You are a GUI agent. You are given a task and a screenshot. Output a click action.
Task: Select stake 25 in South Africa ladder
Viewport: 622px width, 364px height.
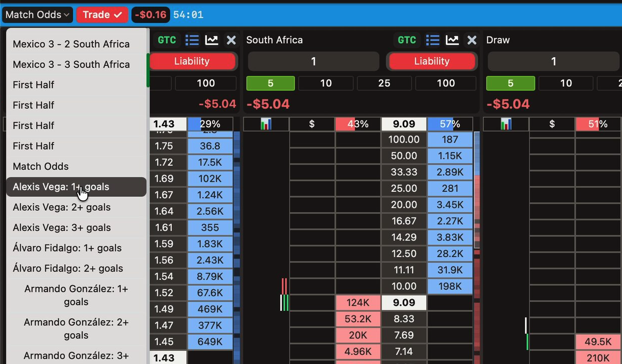click(x=384, y=83)
